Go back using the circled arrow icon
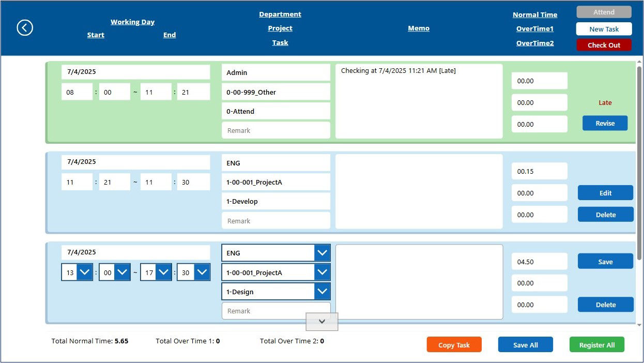Image resolution: width=644 pixels, height=363 pixels. 25,27
